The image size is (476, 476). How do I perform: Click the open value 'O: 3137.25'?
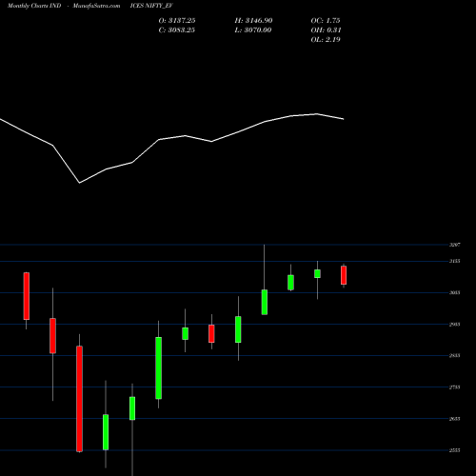(x=177, y=21)
